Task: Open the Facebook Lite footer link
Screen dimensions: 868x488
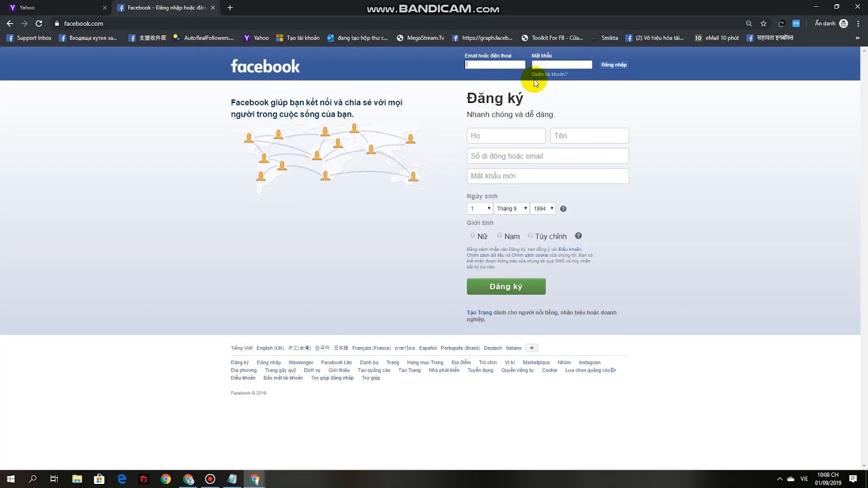Action: (x=336, y=363)
